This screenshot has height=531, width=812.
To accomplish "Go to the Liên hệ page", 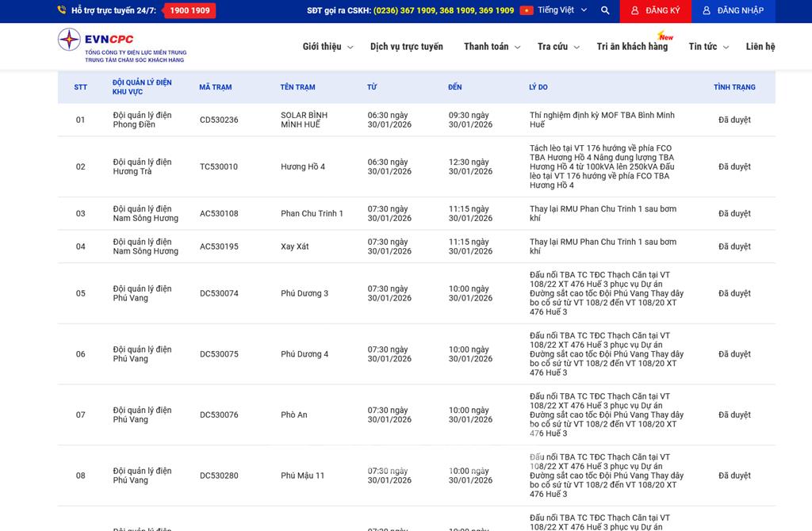I will [760, 47].
